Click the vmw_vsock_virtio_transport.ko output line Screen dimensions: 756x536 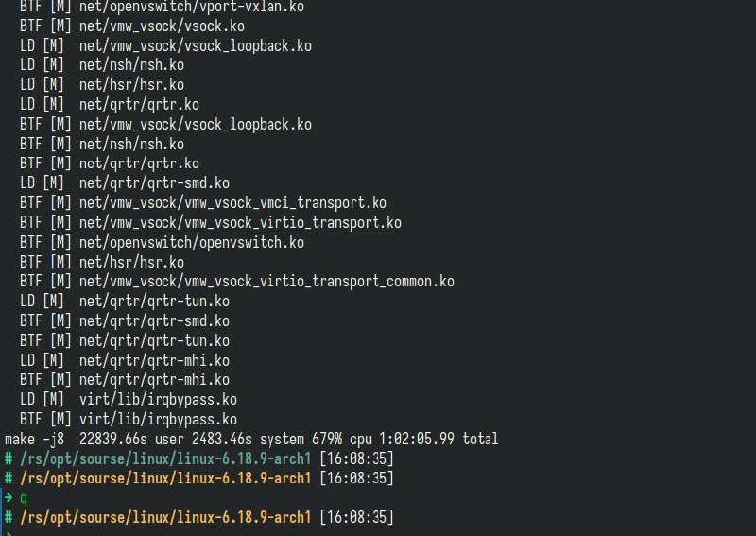point(210,223)
